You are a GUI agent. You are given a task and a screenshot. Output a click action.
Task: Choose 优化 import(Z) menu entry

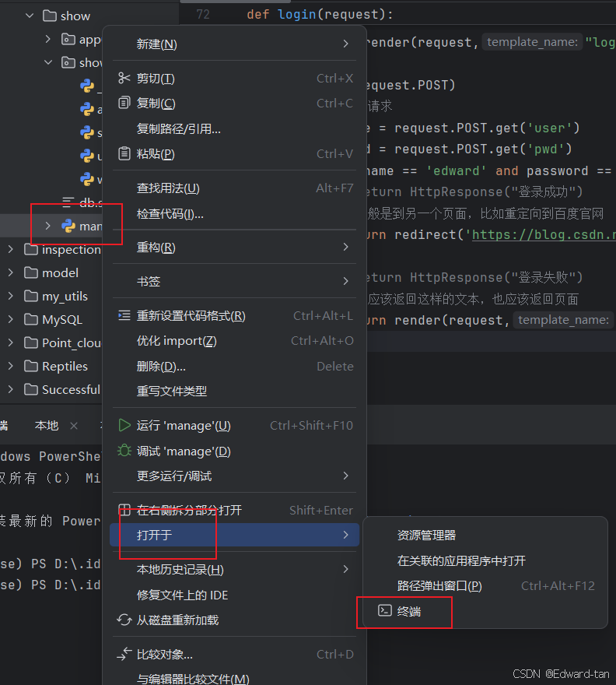tap(234, 341)
